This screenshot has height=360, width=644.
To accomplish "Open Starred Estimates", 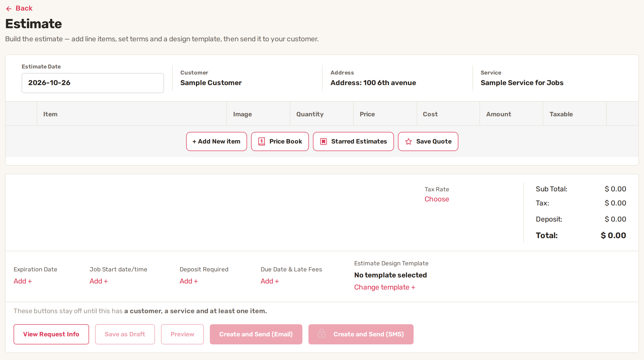I will [x=353, y=141].
